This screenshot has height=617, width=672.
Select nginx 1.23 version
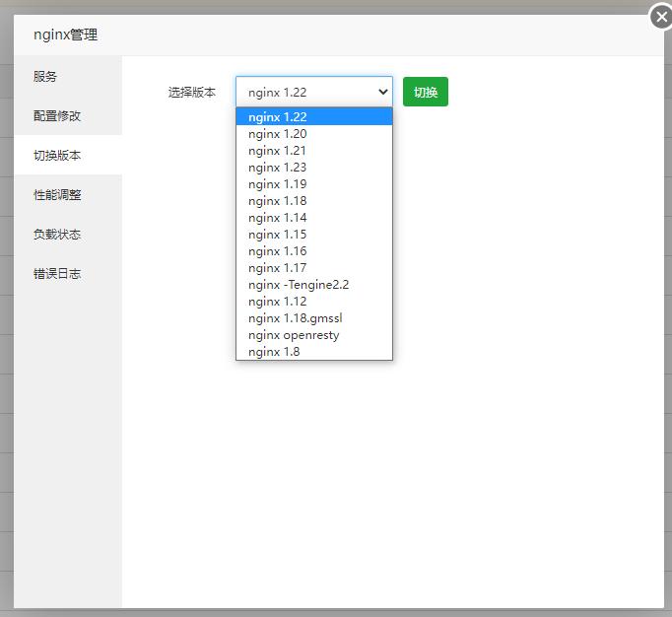[278, 168]
